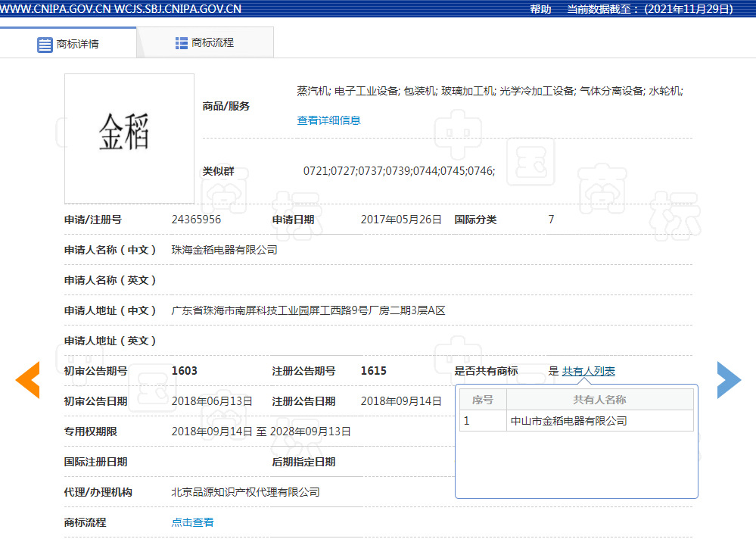Image resolution: width=756 pixels, height=539 pixels.
Task: Click the 序号 column header
Action: (483, 400)
